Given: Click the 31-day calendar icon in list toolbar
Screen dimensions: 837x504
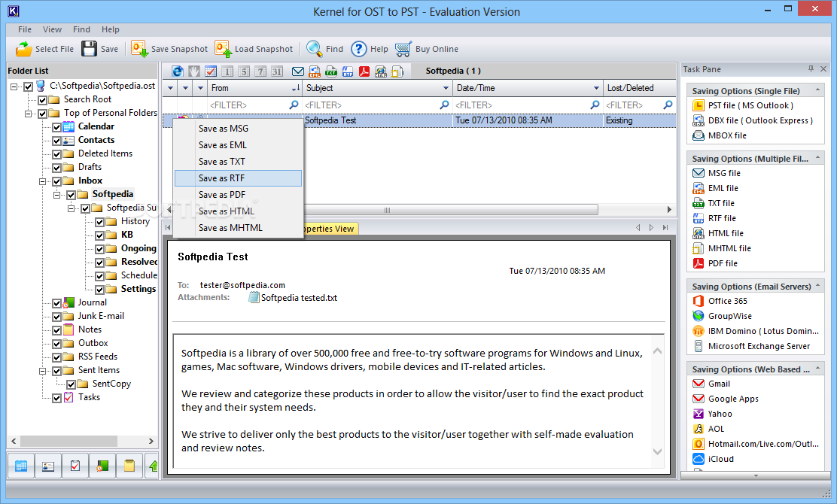Looking at the screenshot, I should [277, 71].
